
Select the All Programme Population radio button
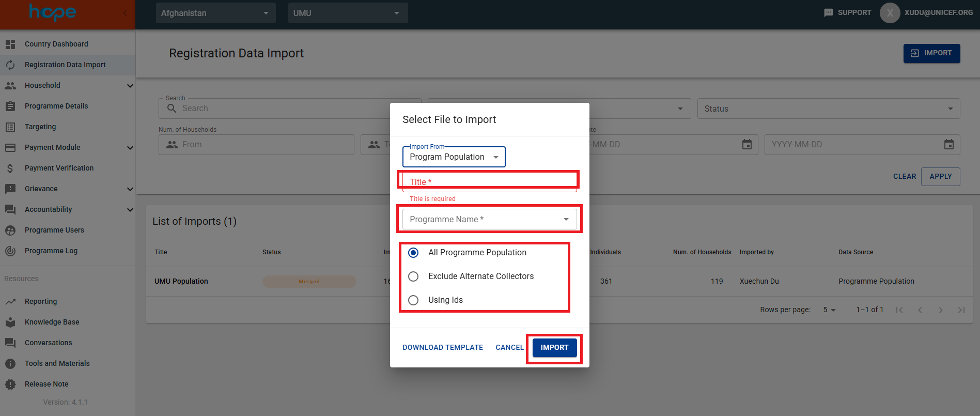tap(413, 253)
